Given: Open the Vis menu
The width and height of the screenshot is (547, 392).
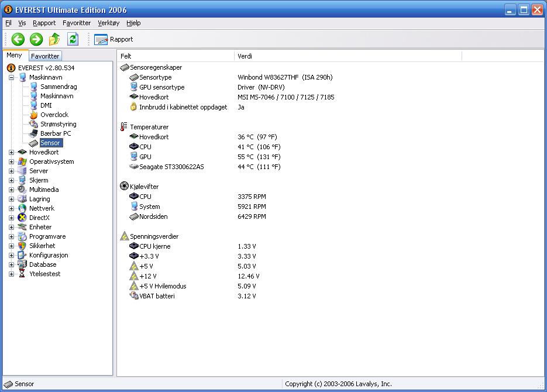Looking at the screenshot, I should (x=22, y=23).
